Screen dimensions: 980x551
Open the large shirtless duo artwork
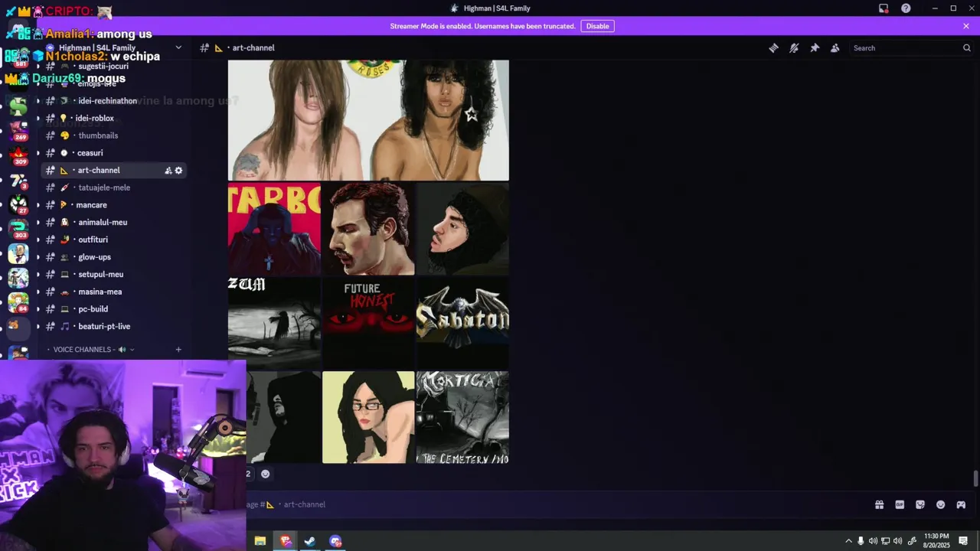pyautogui.click(x=368, y=120)
